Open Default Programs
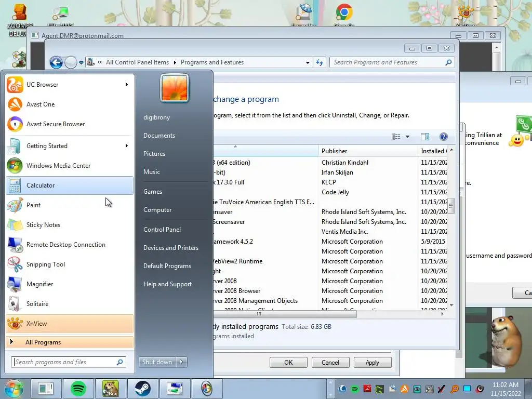 (167, 266)
